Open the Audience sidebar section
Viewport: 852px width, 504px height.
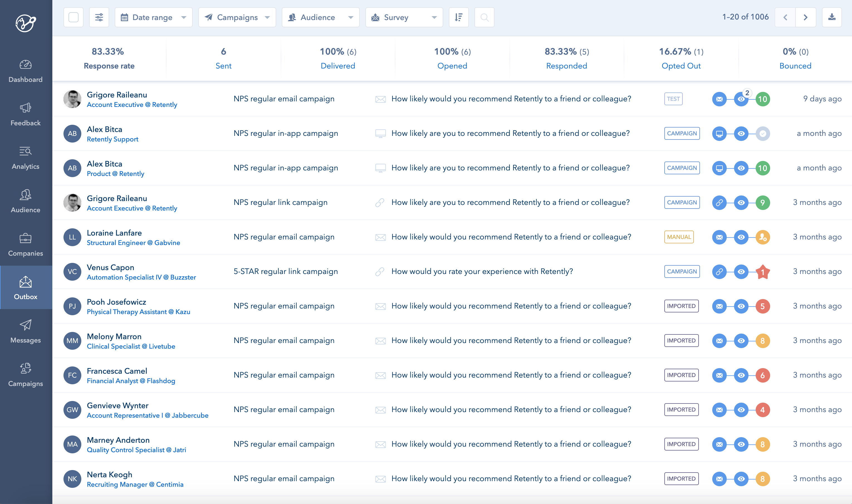[26, 202]
